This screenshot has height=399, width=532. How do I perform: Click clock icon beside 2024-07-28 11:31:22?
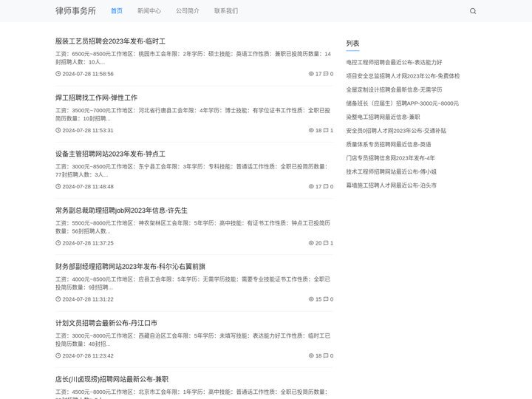click(58, 299)
